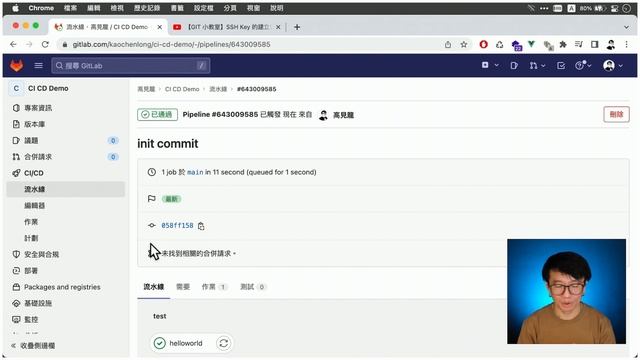Screen dimensions: 640x360
Task: Go back with browser back arrow
Action: click(x=13, y=44)
